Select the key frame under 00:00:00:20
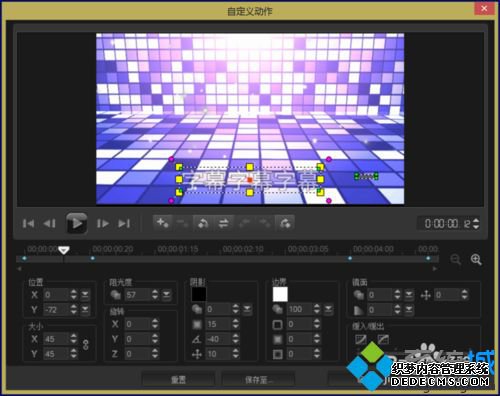 click(x=93, y=258)
